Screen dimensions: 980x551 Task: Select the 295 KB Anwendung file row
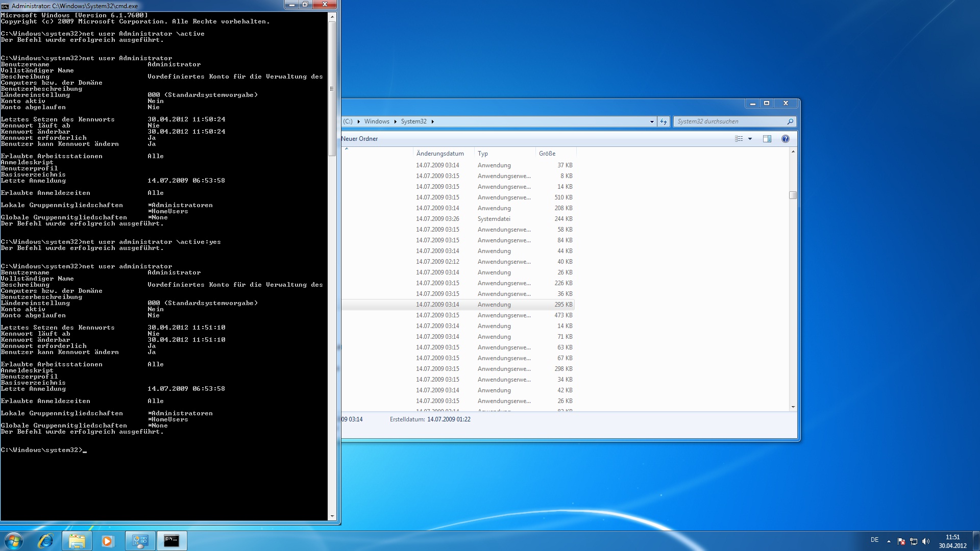pos(494,305)
